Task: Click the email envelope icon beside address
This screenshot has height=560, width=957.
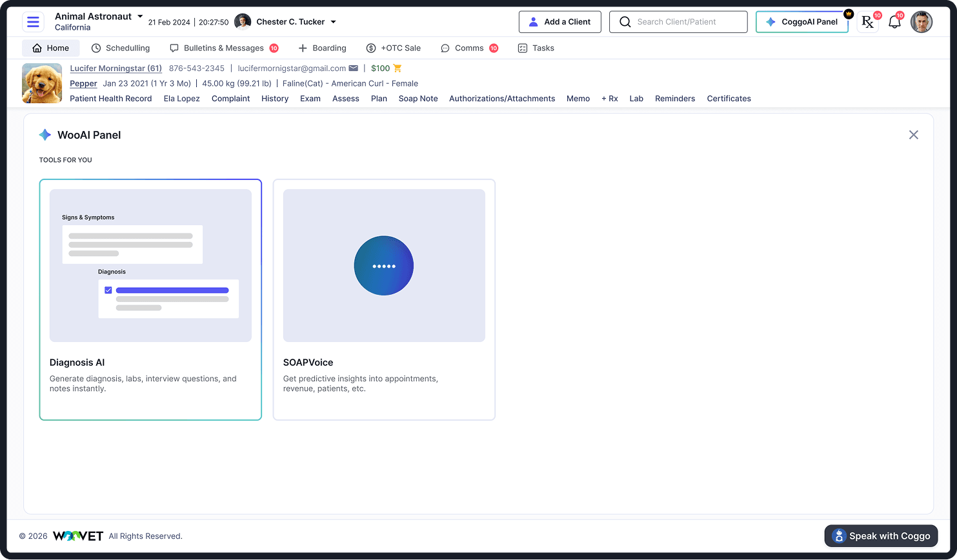Action: [354, 68]
